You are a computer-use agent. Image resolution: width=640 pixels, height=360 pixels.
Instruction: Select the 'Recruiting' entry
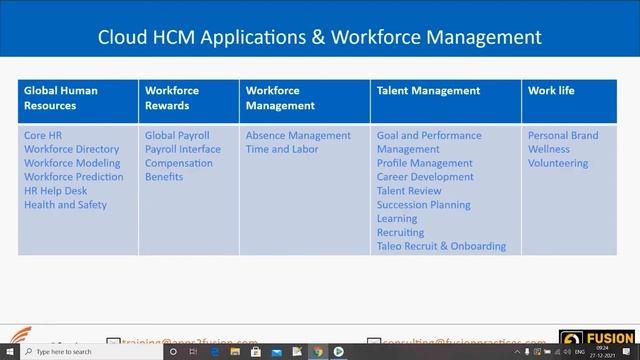coord(400,232)
